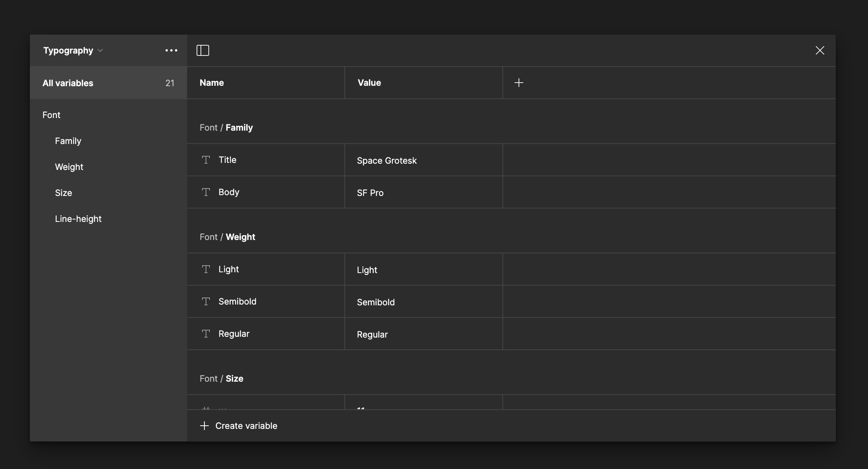This screenshot has height=469, width=868.
Task: Click the string type icon beside Body
Action: tap(206, 192)
